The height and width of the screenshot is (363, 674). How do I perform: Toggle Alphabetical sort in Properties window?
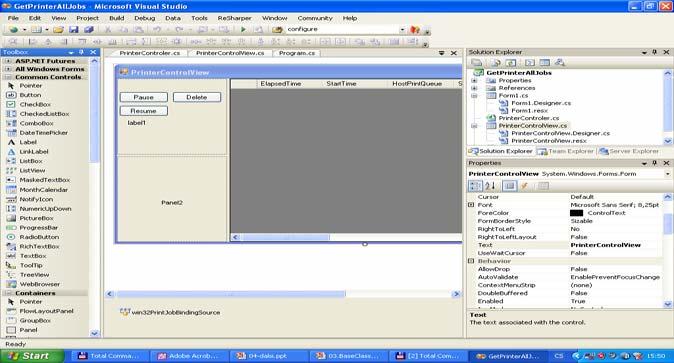490,186
